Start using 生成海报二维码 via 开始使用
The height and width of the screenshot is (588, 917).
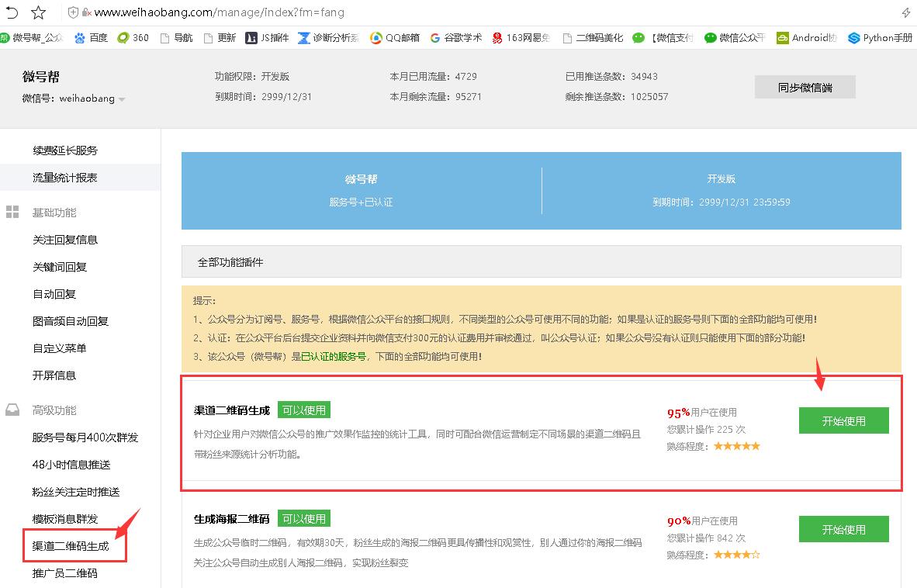(844, 529)
